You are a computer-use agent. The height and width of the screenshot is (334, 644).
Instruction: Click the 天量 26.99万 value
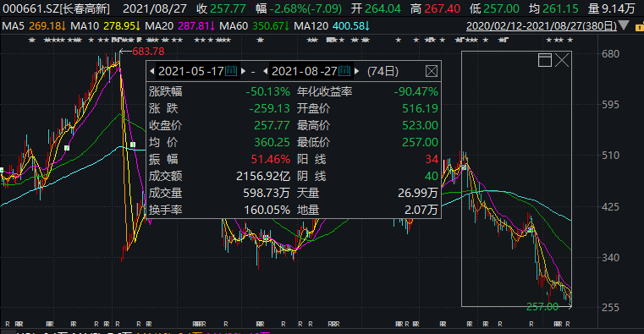(418, 193)
